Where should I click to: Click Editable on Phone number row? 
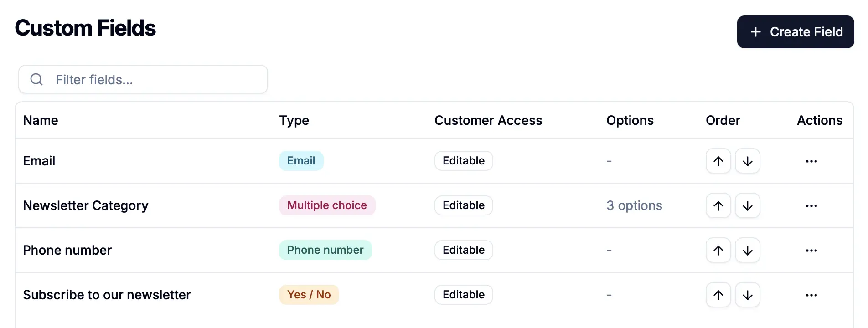click(463, 250)
